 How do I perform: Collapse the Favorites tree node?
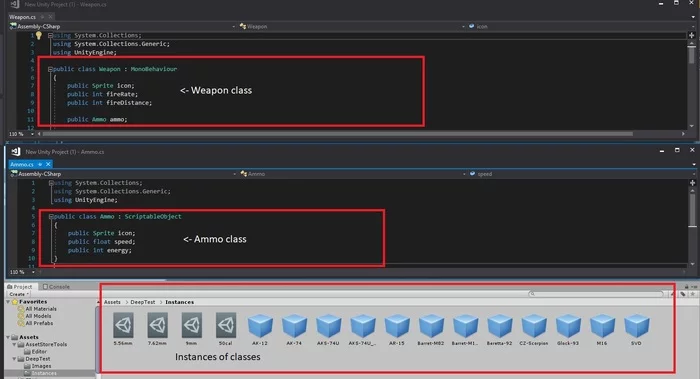[x=8, y=302]
